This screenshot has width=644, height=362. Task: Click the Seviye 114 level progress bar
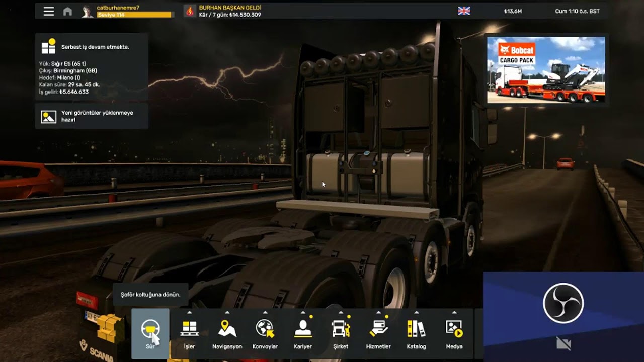134,15
